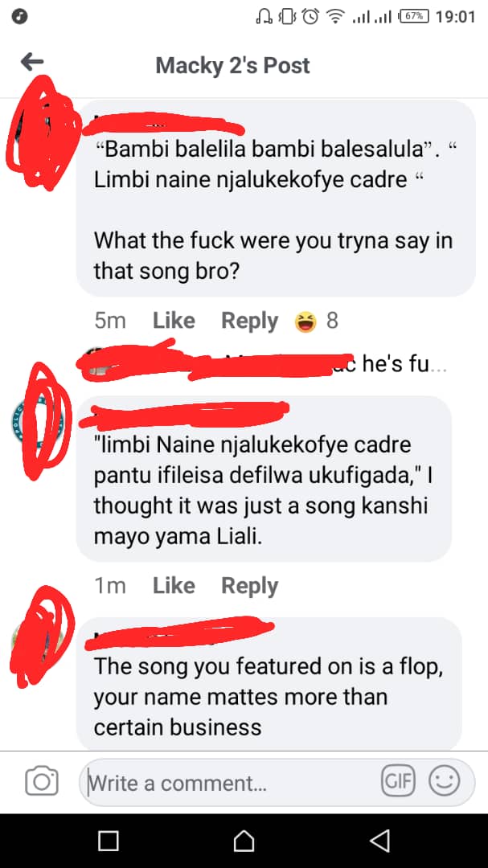Like the "Bambi balelila" comment
Image resolution: width=488 pixels, height=868 pixels.
(x=174, y=321)
